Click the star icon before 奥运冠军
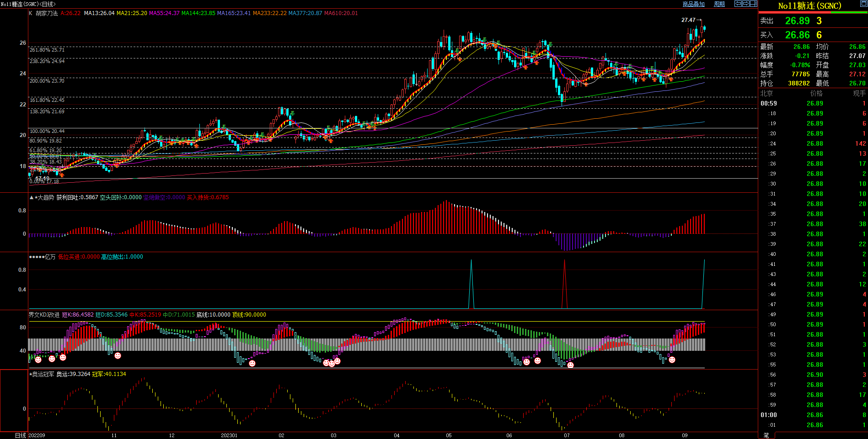This screenshot has height=439, width=868. point(31,374)
